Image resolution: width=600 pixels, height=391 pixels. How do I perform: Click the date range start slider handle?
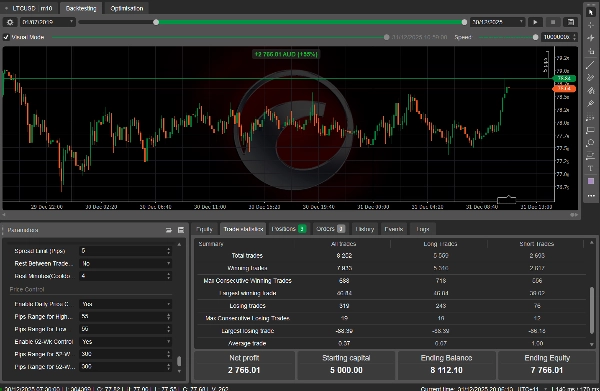156,22
